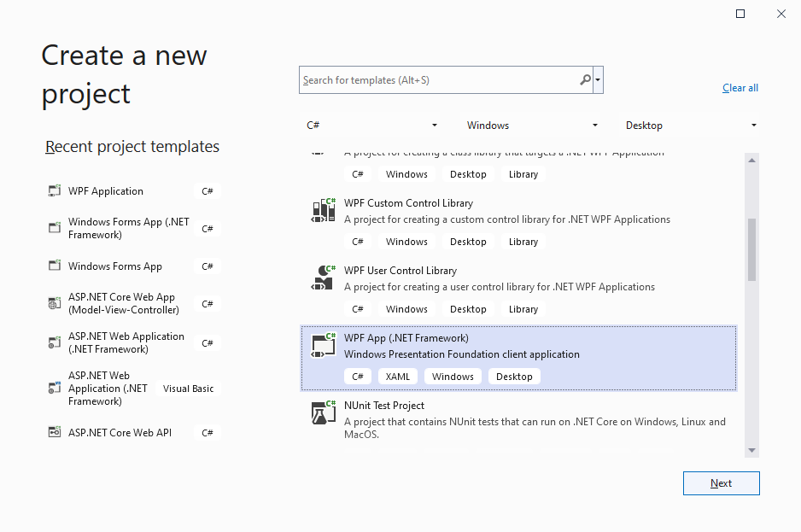Click the NUnit Test Project flask icon
The image size is (801, 532).
pos(324,412)
